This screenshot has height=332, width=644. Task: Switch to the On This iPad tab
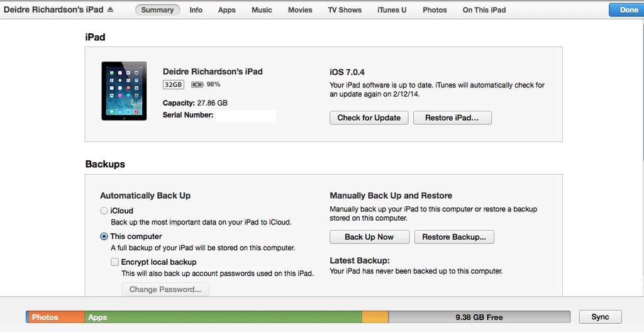[x=484, y=10]
